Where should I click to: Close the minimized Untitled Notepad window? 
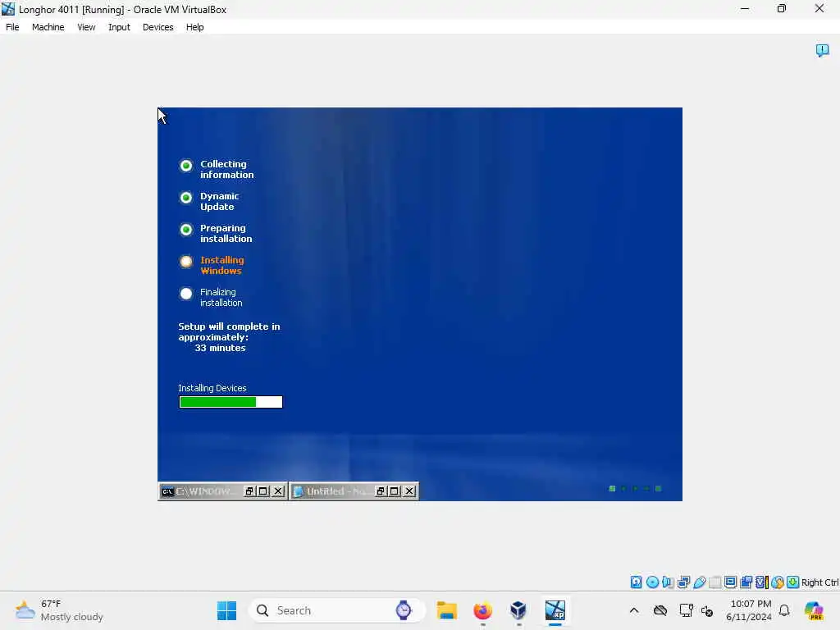tap(409, 491)
